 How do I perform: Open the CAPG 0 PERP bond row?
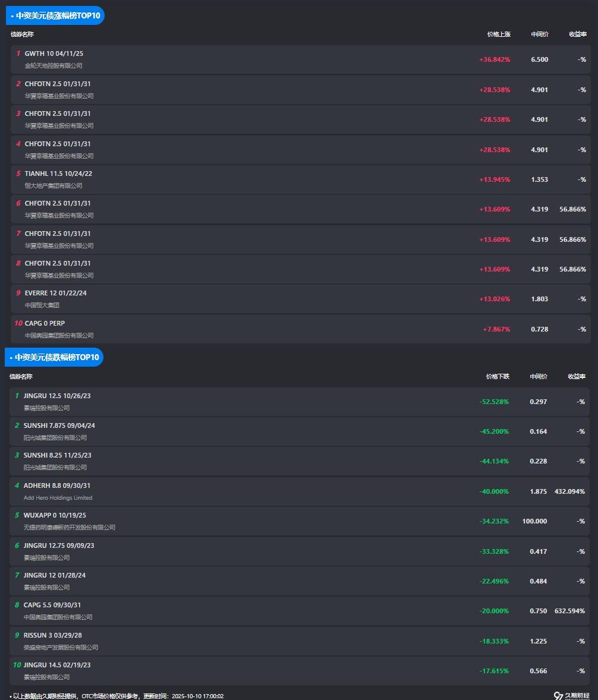click(x=45, y=323)
